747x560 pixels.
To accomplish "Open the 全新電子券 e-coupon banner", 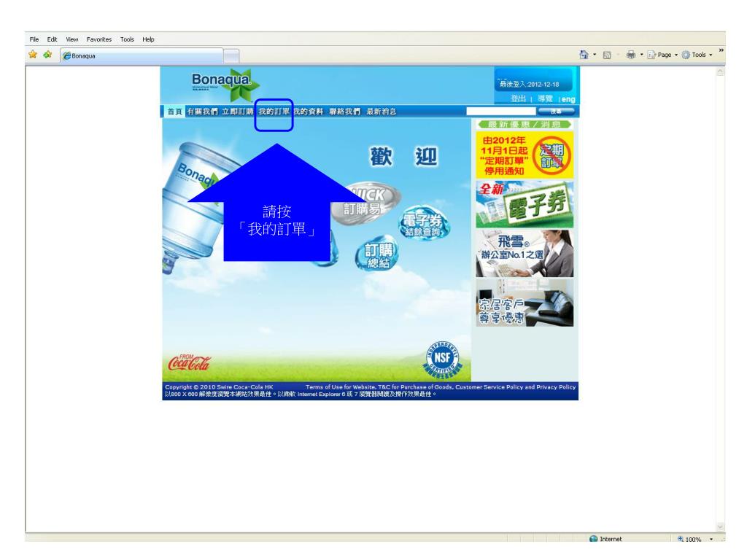I will (x=525, y=204).
